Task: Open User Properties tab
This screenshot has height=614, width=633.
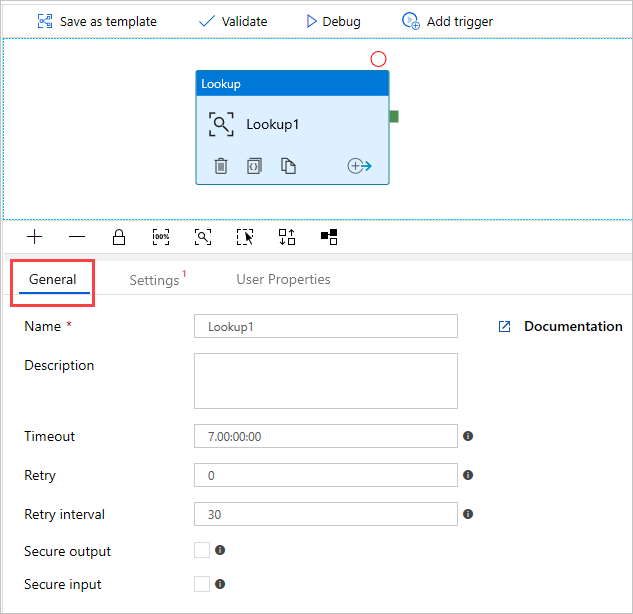Action: 283,279
